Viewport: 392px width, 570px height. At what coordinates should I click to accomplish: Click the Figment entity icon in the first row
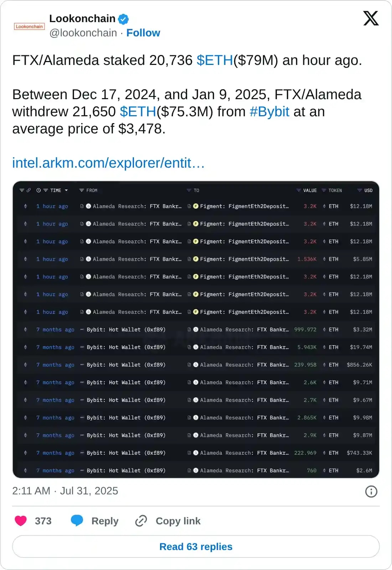point(196,206)
